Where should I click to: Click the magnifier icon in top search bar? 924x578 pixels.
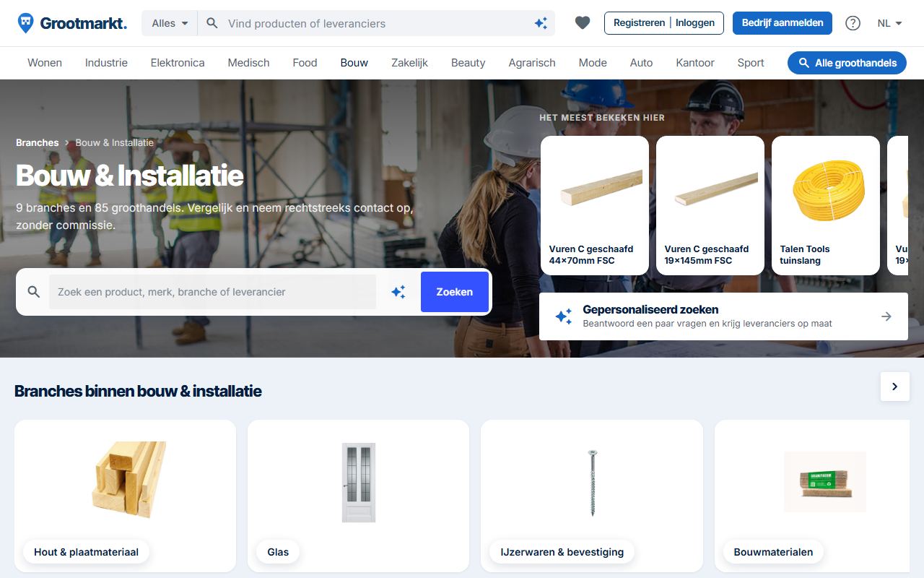pyautogui.click(x=212, y=23)
